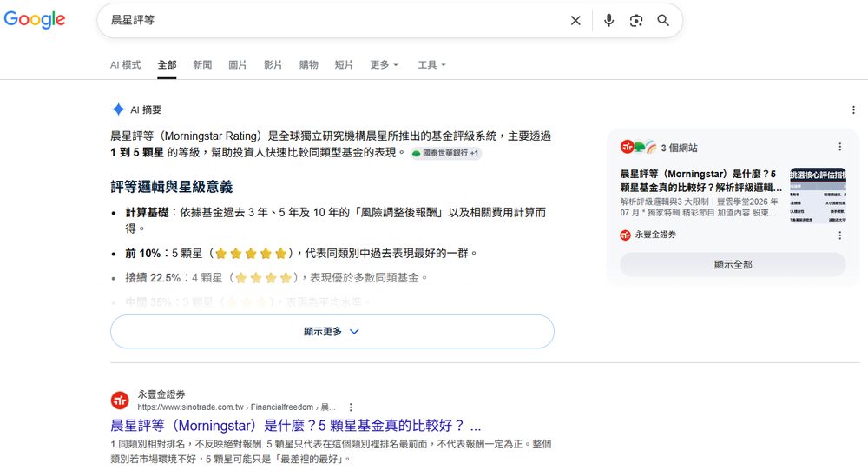Click the 接續 22.5% bullet text
Screen dimensions: 868x470
tap(277, 278)
